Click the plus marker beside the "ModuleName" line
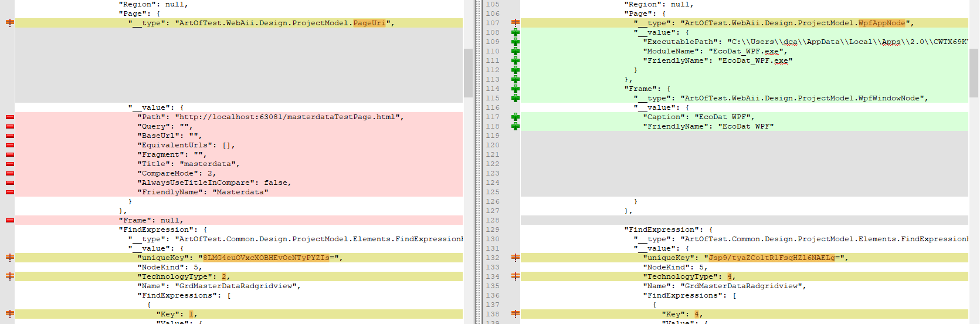The height and width of the screenshot is (324, 980). (x=515, y=51)
